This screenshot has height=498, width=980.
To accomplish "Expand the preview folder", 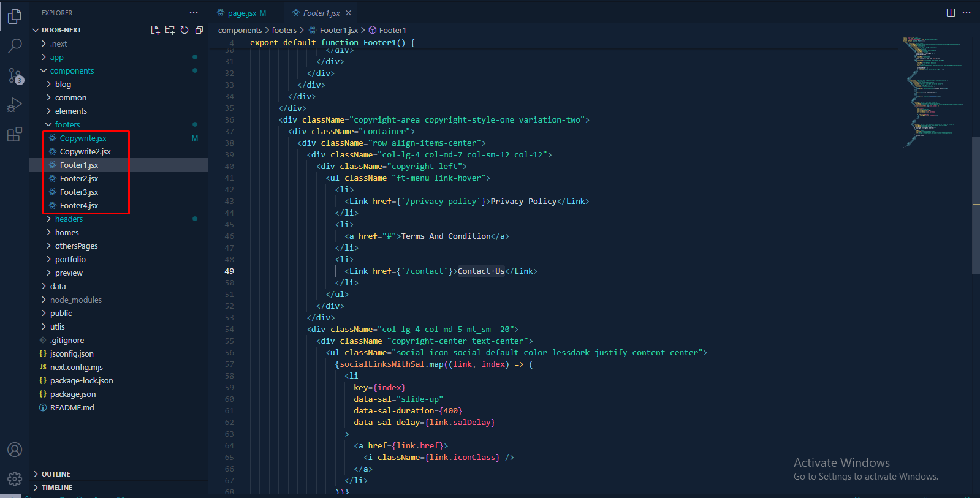I will click(x=118, y=273).
